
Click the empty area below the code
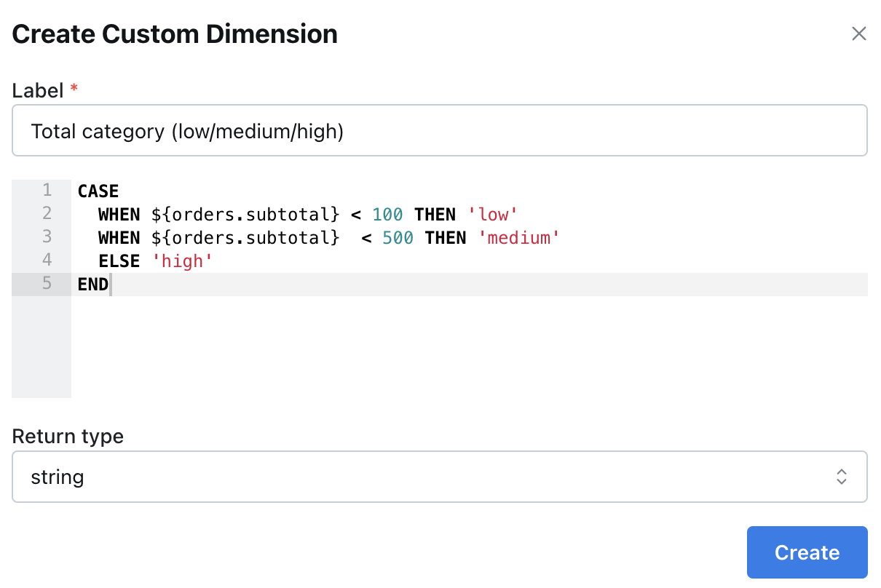tap(469, 346)
